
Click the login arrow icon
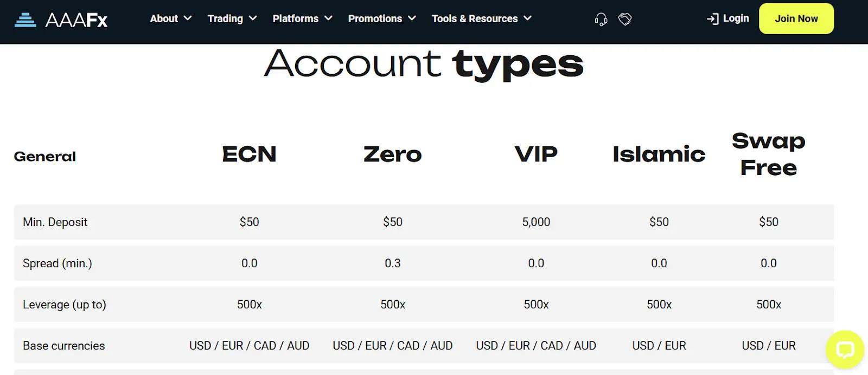click(712, 19)
